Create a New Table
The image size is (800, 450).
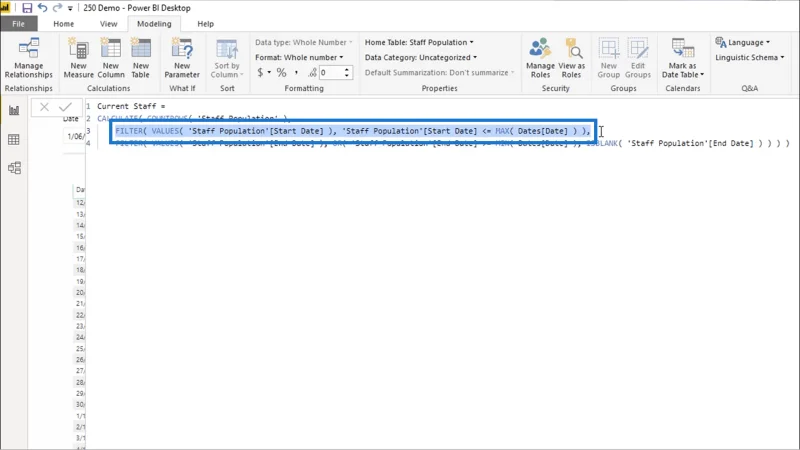pos(140,58)
